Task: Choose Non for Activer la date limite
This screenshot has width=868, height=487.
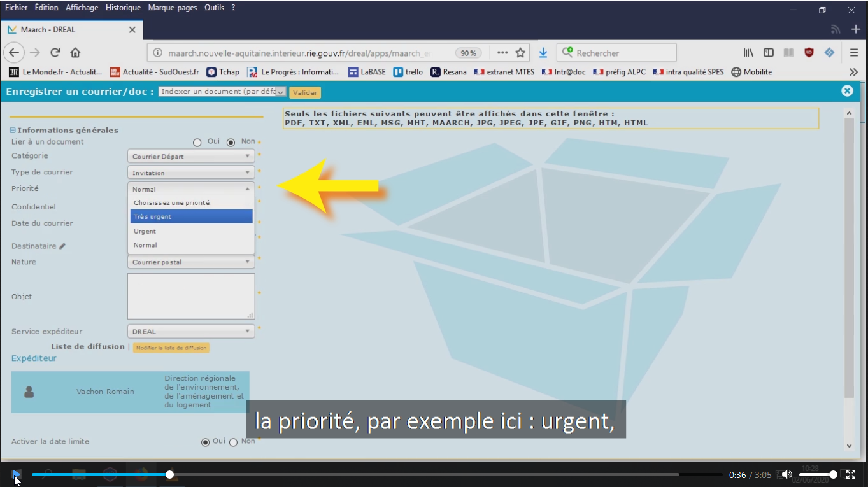Action: pyautogui.click(x=233, y=442)
